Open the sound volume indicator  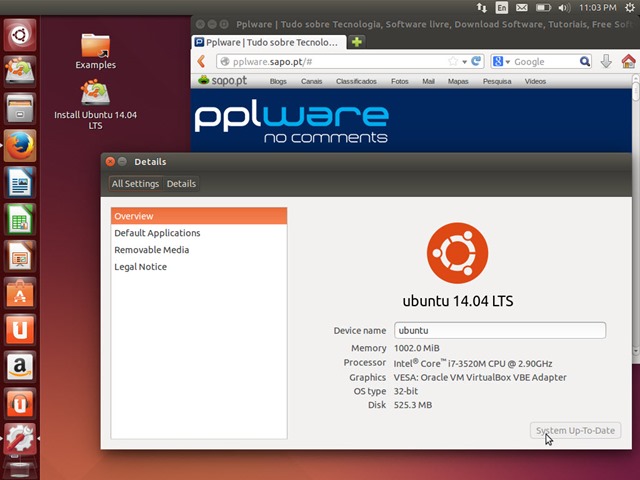pos(564,7)
